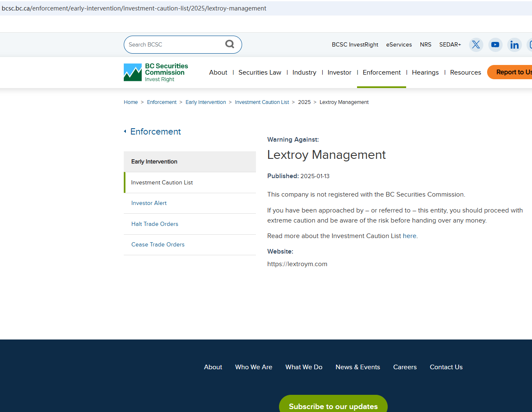Open the footer Who We Are link

pos(254,367)
